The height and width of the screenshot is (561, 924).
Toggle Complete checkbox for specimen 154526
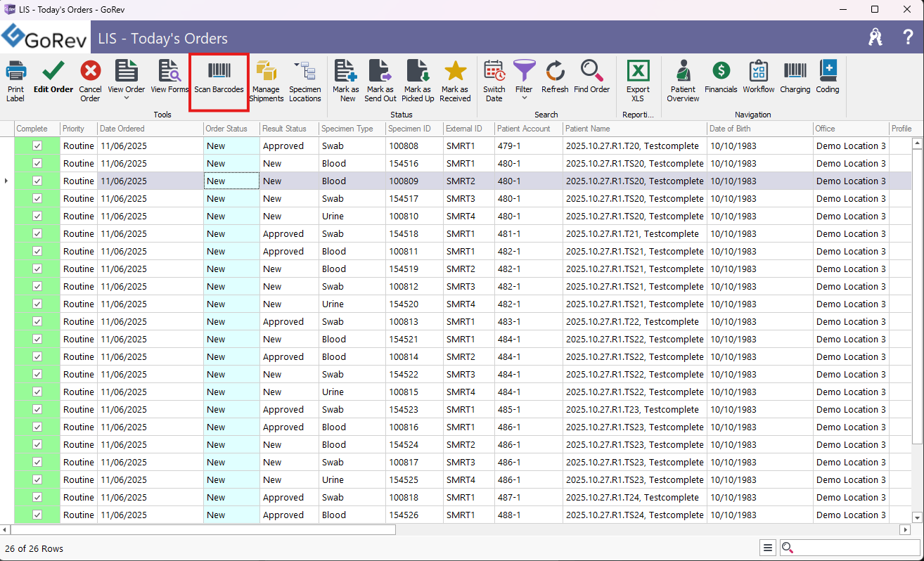click(x=37, y=515)
